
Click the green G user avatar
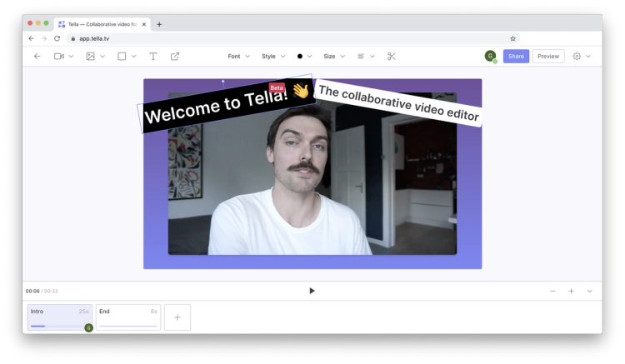tap(490, 56)
